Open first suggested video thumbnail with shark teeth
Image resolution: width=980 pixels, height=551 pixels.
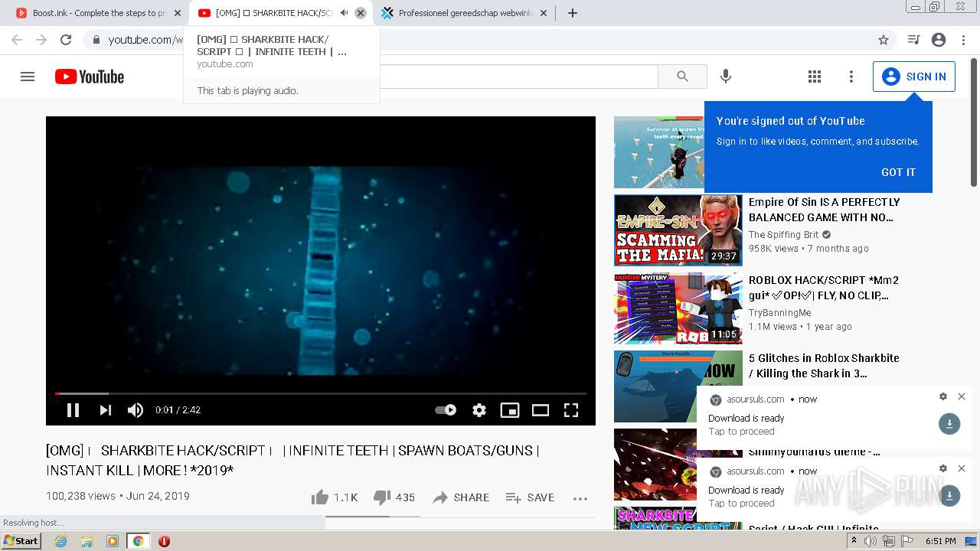coord(658,152)
